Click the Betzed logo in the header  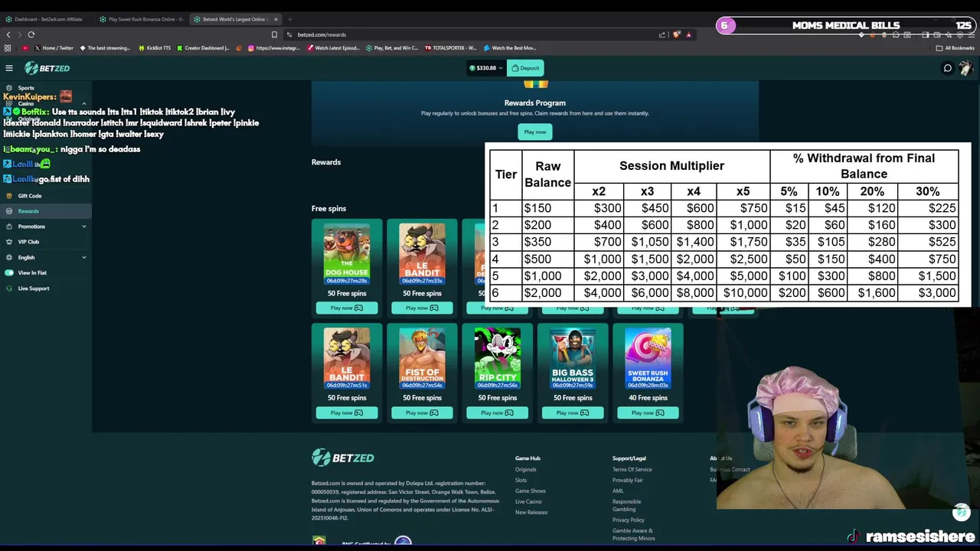tap(47, 68)
